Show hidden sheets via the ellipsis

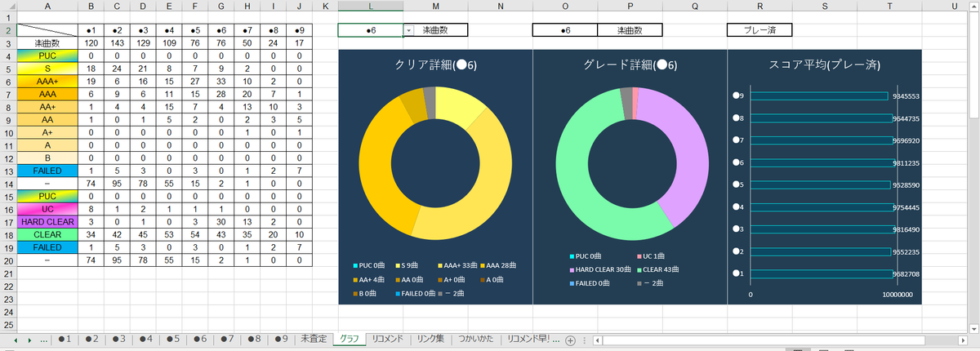coord(43,340)
